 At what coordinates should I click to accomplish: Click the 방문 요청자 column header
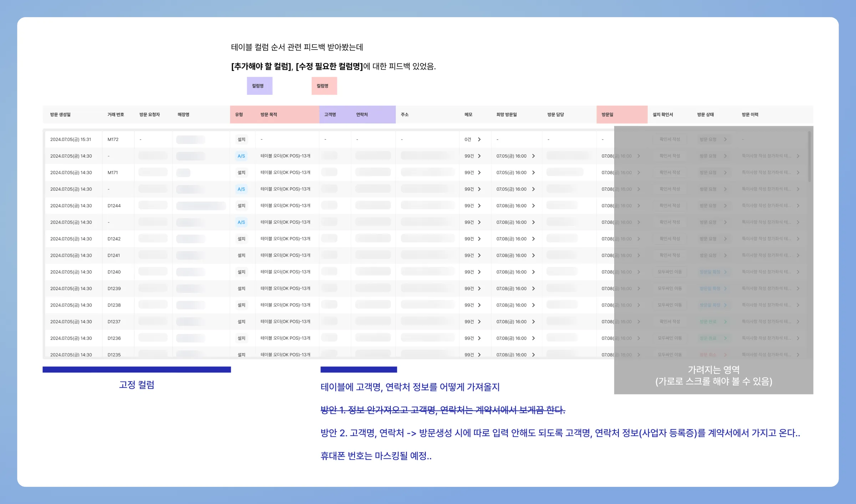(x=149, y=114)
